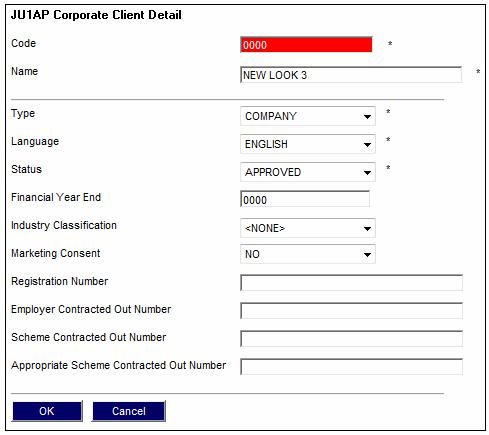Click the required asterisk beside the Name field

[478, 72]
